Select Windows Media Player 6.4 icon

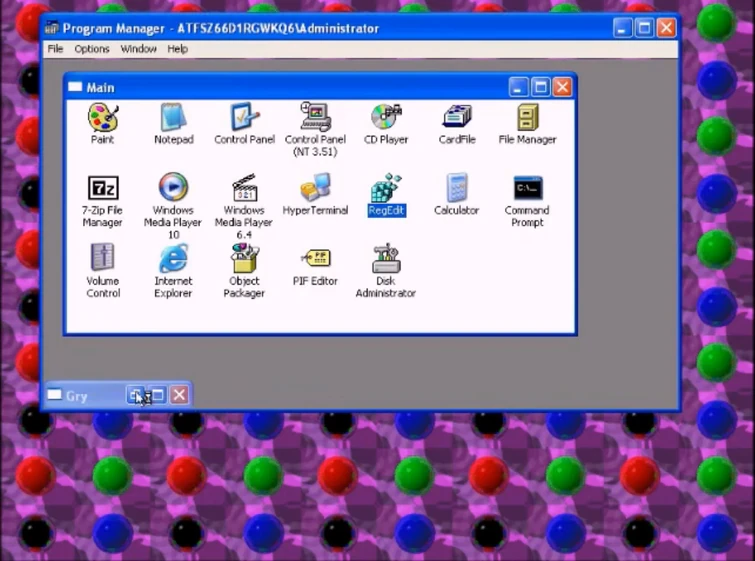tap(245, 187)
